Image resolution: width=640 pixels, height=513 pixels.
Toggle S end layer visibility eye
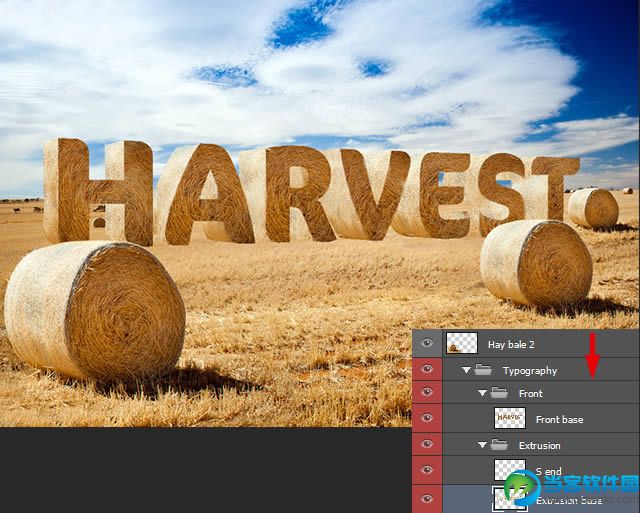(x=427, y=470)
